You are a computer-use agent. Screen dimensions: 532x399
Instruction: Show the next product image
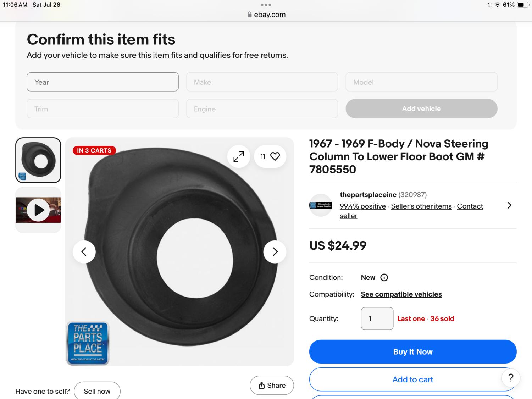pos(275,252)
